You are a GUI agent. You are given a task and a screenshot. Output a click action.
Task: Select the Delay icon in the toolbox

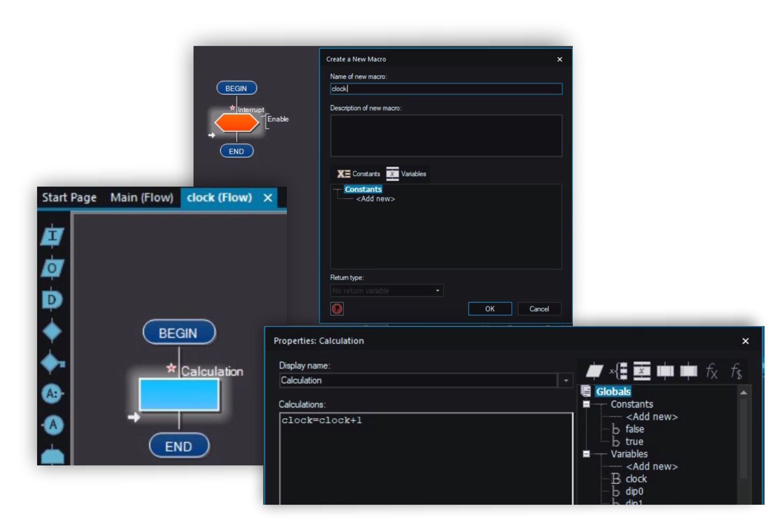point(52,299)
